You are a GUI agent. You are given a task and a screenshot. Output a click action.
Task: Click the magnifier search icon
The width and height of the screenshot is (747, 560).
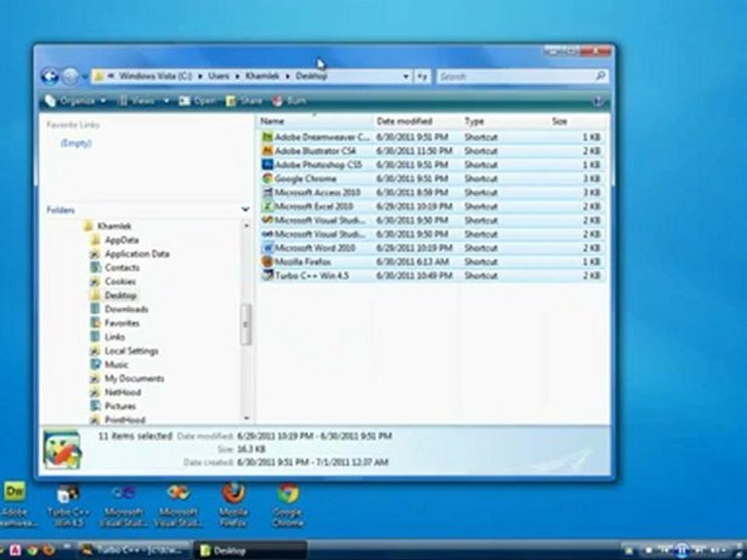pyautogui.click(x=601, y=75)
